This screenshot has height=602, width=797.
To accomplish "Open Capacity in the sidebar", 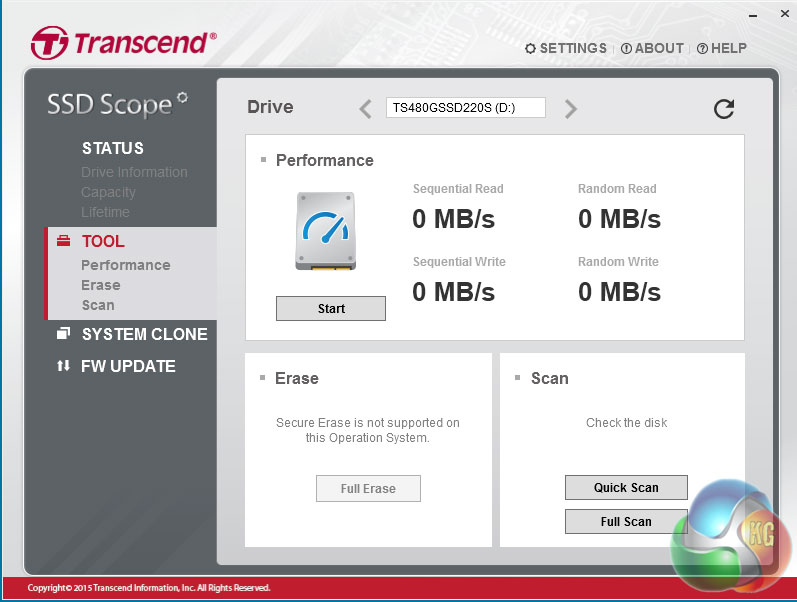I will click(108, 192).
